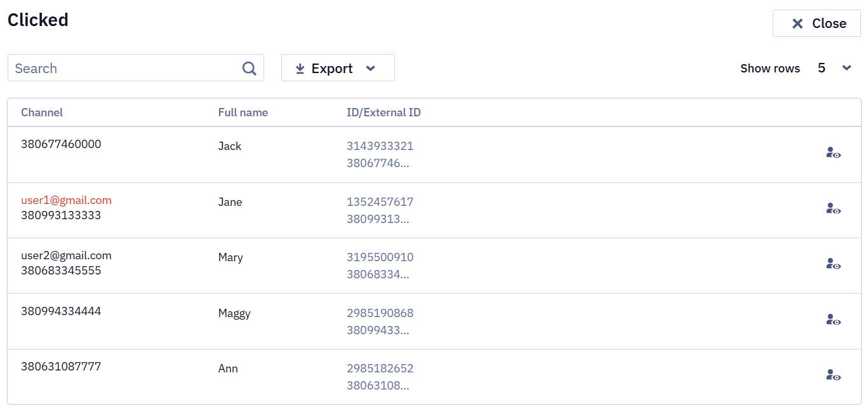Select phone number 380683345555
This screenshot has height=413, width=868.
(61, 270)
